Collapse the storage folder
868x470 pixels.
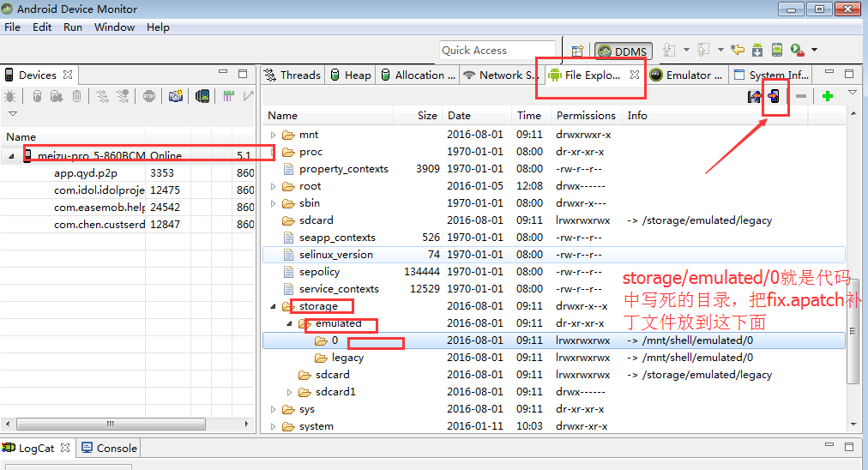pyautogui.click(x=273, y=306)
